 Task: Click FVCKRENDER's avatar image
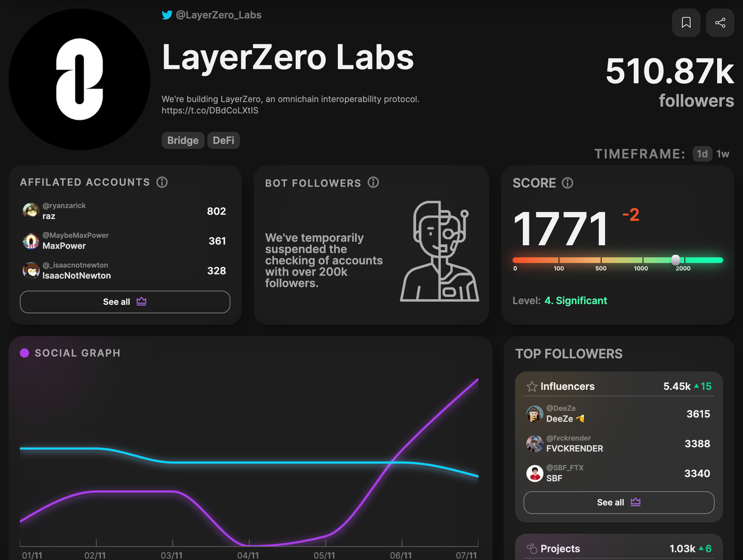(x=535, y=444)
